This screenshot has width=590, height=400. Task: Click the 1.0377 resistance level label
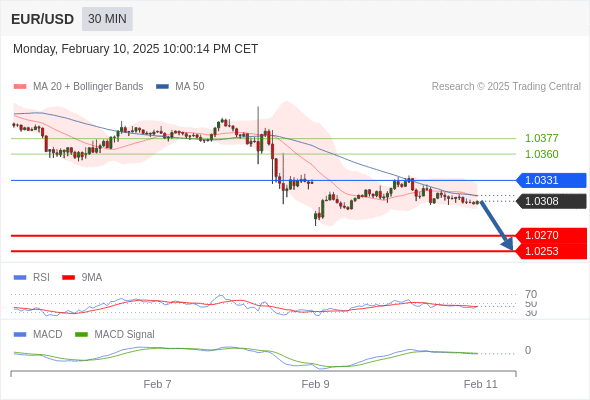tap(541, 138)
